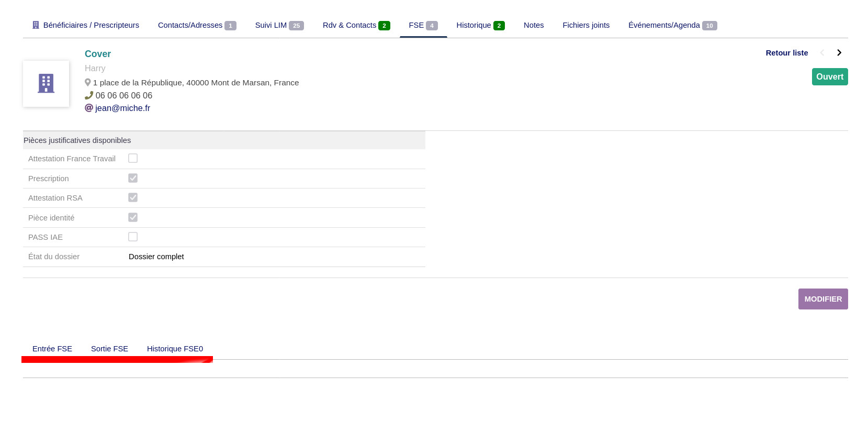Open the jean@miche.fr email link

(x=122, y=108)
